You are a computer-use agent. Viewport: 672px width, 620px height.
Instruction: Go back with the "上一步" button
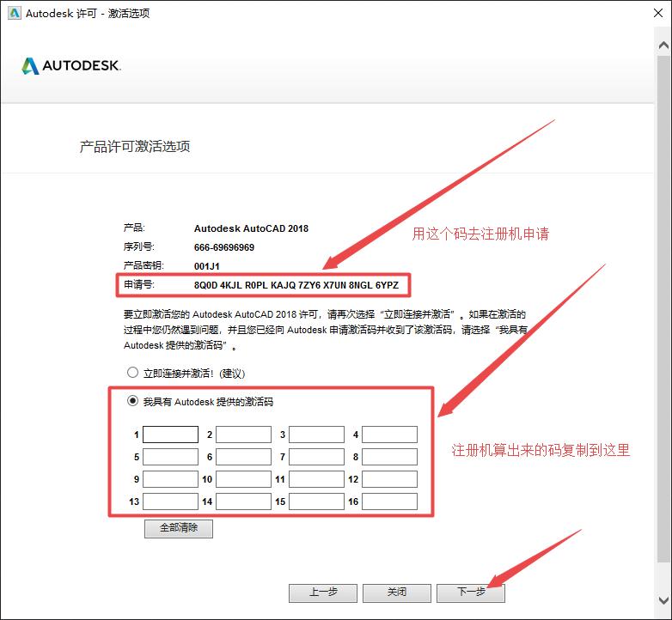pyautogui.click(x=322, y=593)
